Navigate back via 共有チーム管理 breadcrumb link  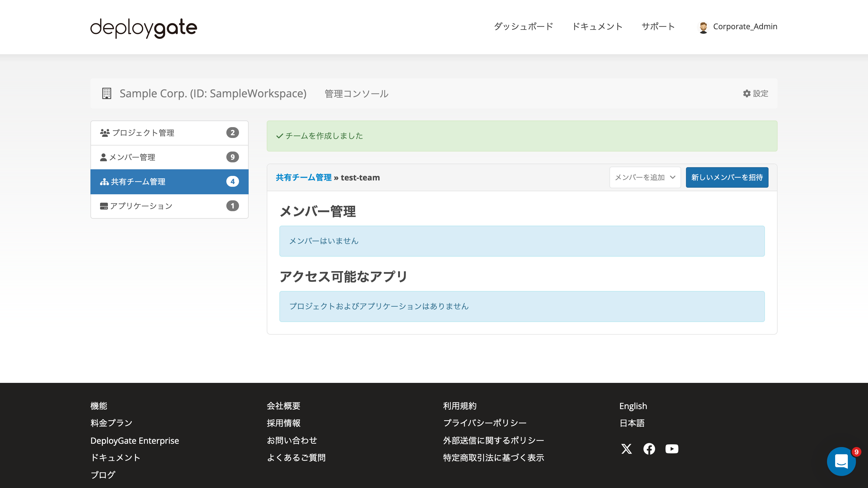pos(303,177)
